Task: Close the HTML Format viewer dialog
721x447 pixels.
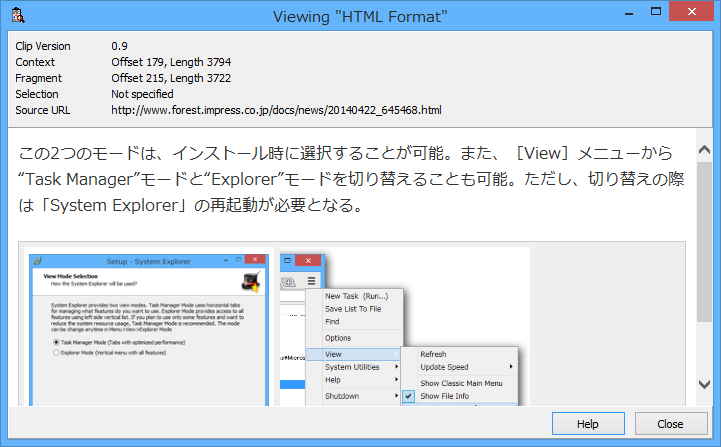Action: point(671,424)
